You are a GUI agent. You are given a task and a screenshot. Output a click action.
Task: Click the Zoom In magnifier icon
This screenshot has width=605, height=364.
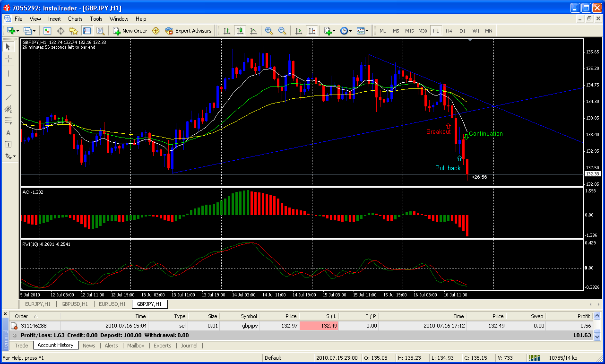tap(269, 31)
